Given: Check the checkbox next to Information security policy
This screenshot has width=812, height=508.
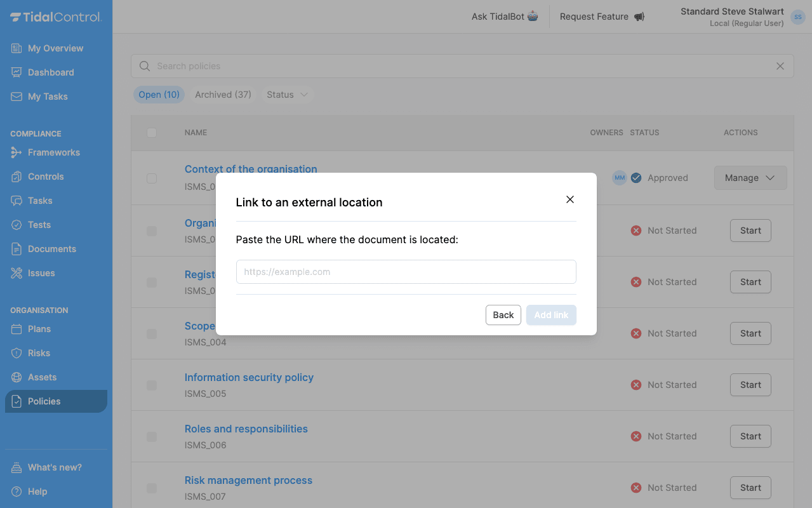Looking at the screenshot, I should 151,385.
